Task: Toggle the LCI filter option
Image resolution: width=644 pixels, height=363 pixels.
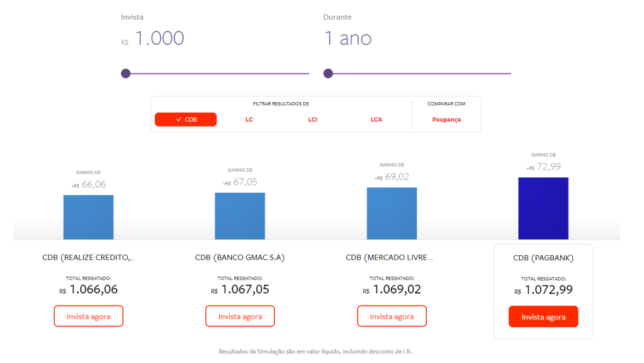Action: 313,119
